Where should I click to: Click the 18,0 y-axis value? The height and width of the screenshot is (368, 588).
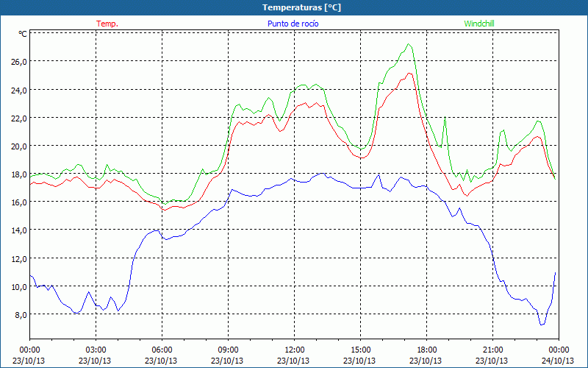19,174
